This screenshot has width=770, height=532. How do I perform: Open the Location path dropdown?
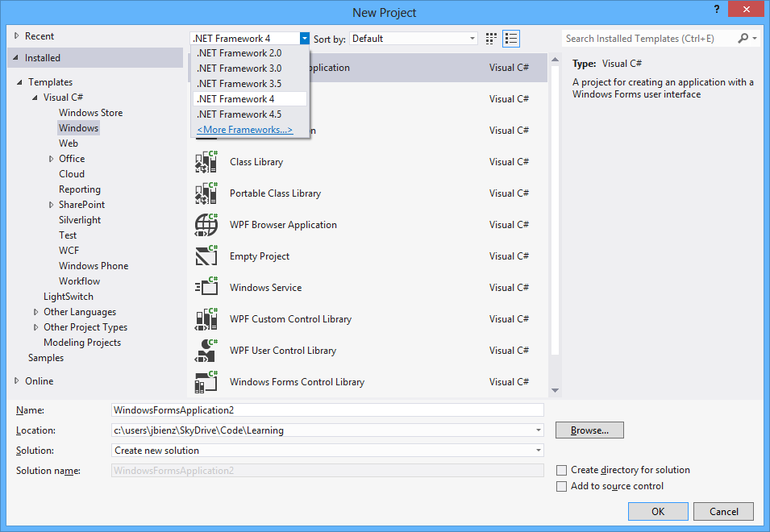(539, 430)
